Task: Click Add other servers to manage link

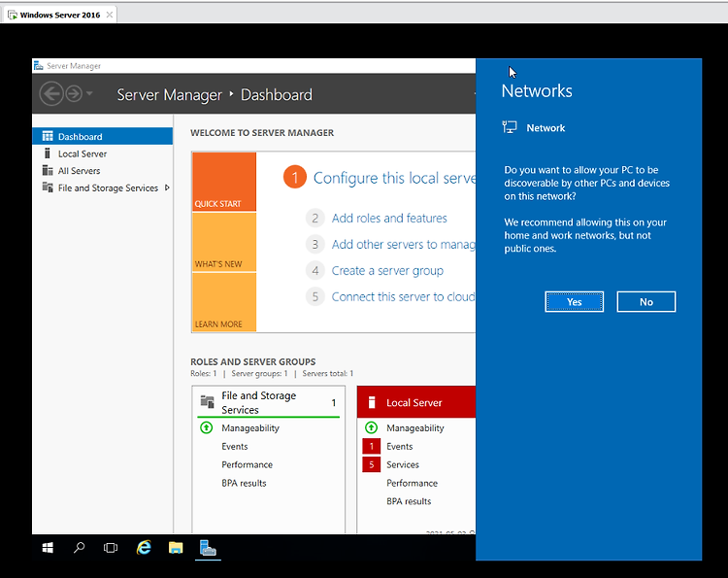Action: (x=403, y=245)
